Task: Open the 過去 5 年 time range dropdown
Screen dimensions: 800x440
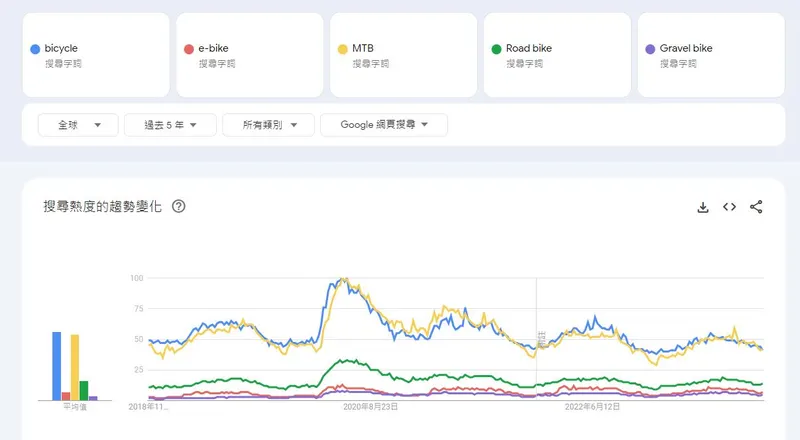Action: pos(165,125)
